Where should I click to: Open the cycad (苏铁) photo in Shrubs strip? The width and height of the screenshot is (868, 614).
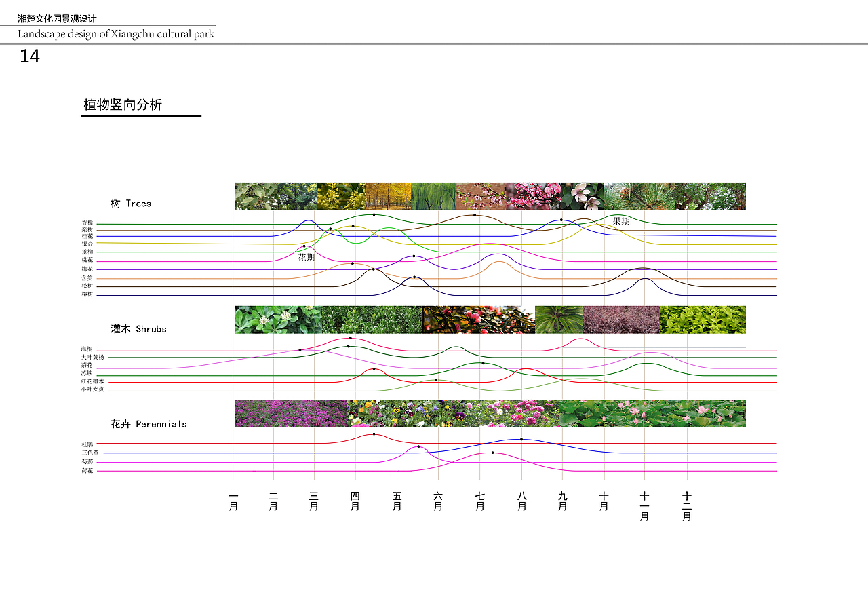[x=559, y=320]
